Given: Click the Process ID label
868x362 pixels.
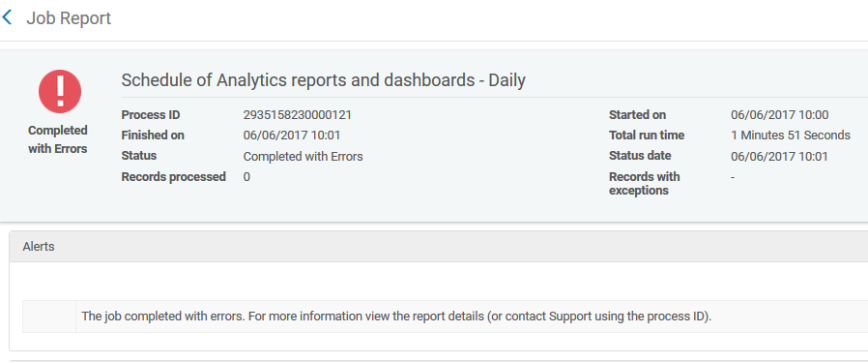Looking at the screenshot, I should [151, 115].
